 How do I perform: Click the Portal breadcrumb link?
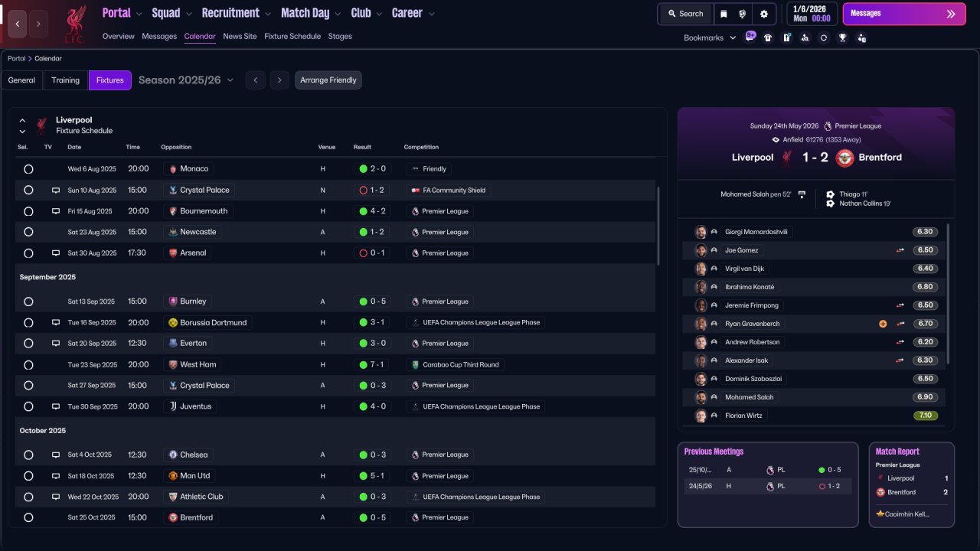pos(16,59)
